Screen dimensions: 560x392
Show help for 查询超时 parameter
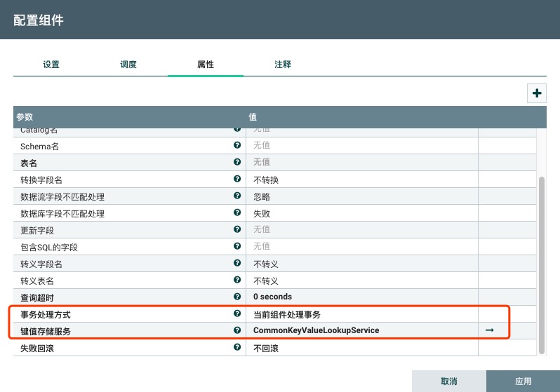[237, 297]
